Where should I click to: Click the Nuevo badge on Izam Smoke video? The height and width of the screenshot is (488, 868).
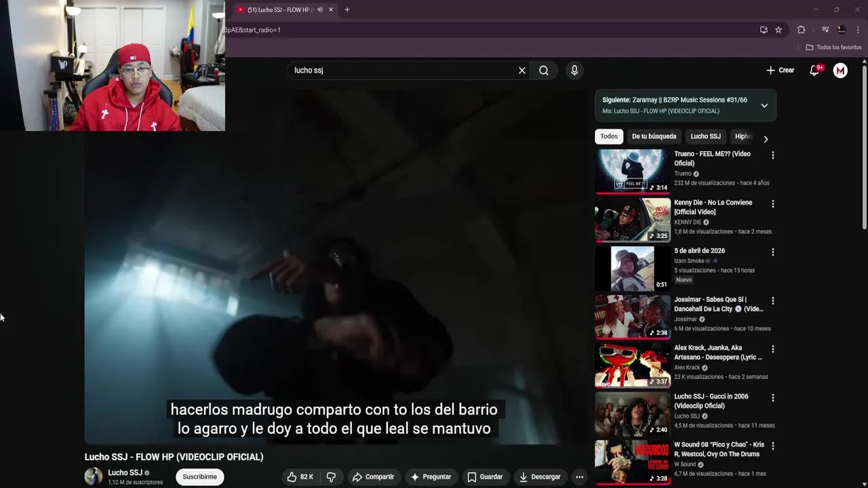[x=684, y=280]
